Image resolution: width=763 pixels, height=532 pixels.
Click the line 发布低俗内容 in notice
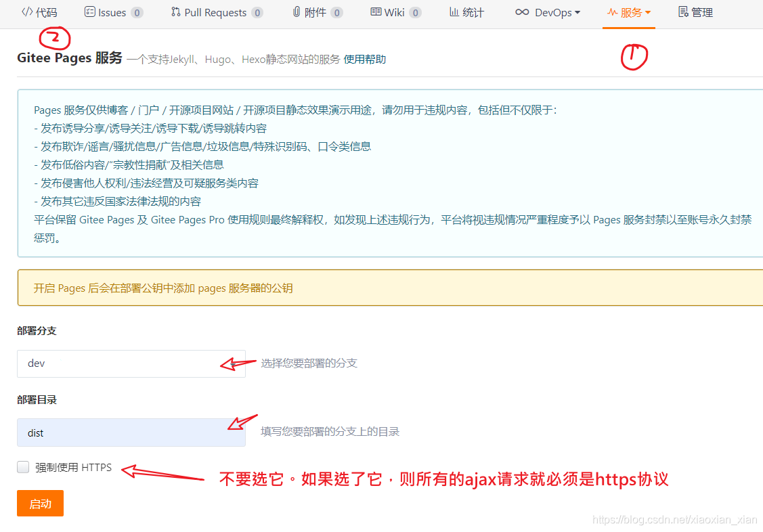(129, 165)
